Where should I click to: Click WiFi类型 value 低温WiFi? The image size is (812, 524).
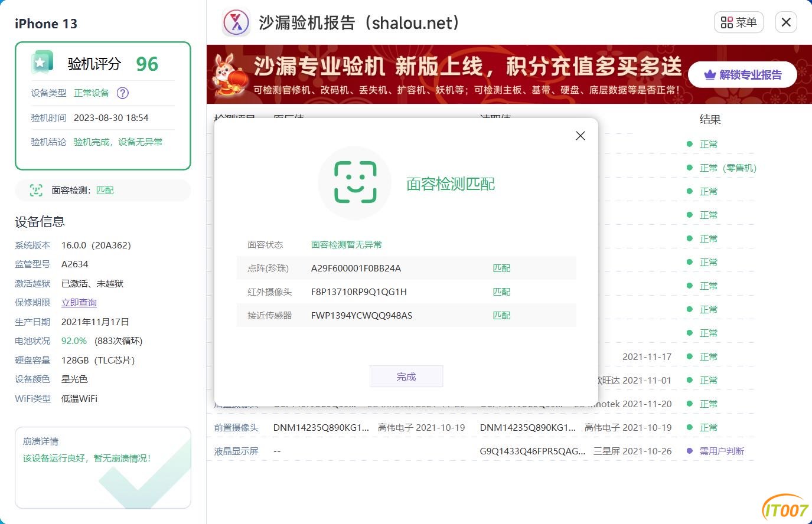pyautogui.click(x=79, y=399)
